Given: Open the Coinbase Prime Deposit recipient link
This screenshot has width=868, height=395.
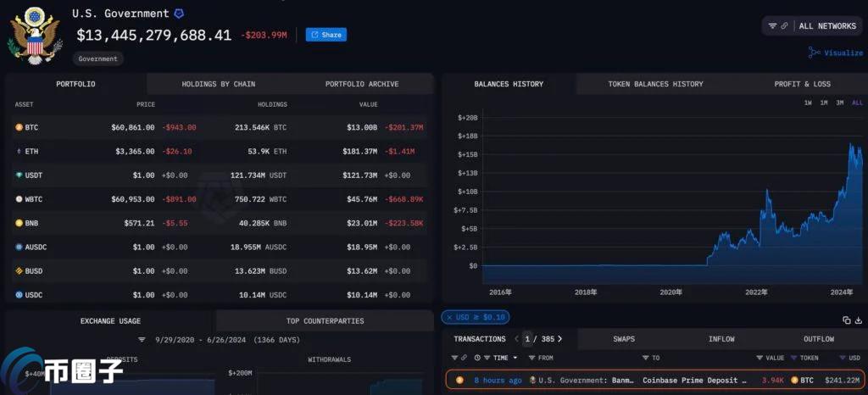Looking at the screenshot, I should point(695,380).
